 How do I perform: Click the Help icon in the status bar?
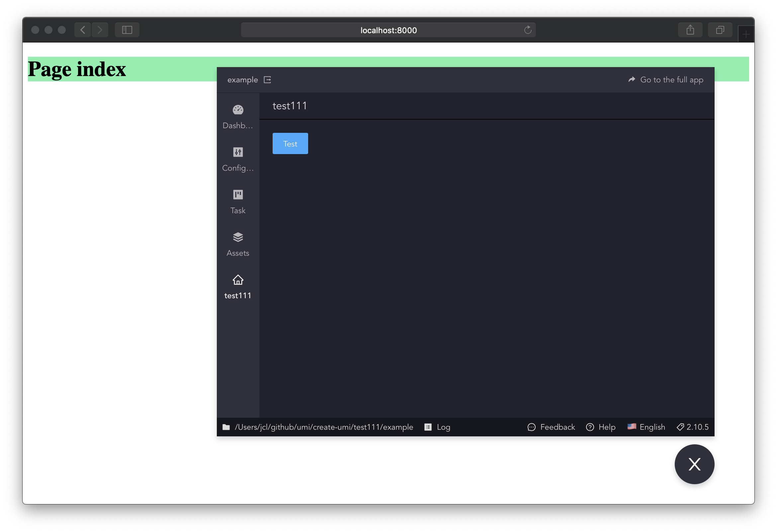(600, 427)
